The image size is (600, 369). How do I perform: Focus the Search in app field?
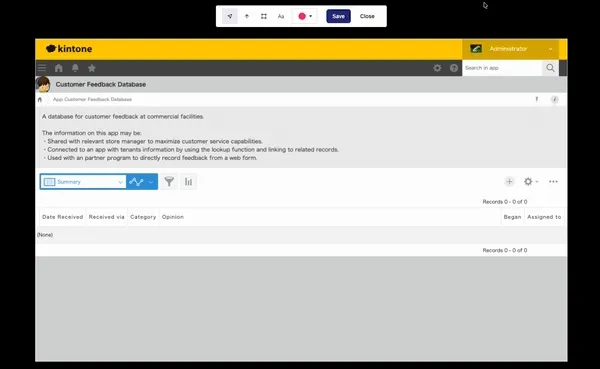[502, 68]
